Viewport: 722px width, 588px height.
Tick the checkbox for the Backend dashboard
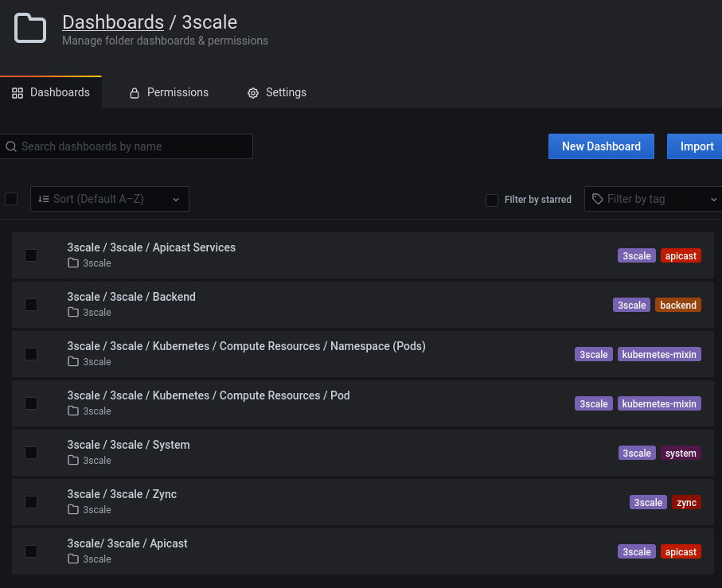pos(31,305)
